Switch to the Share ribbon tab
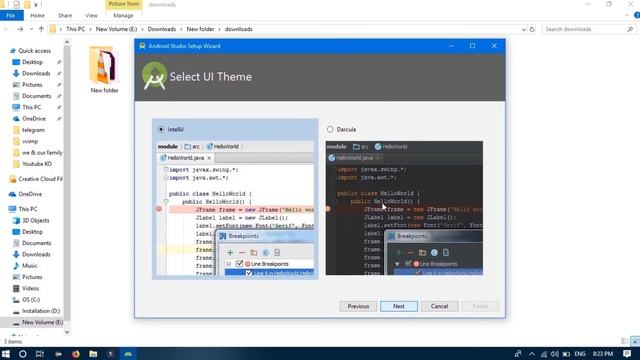 (65, 16)
